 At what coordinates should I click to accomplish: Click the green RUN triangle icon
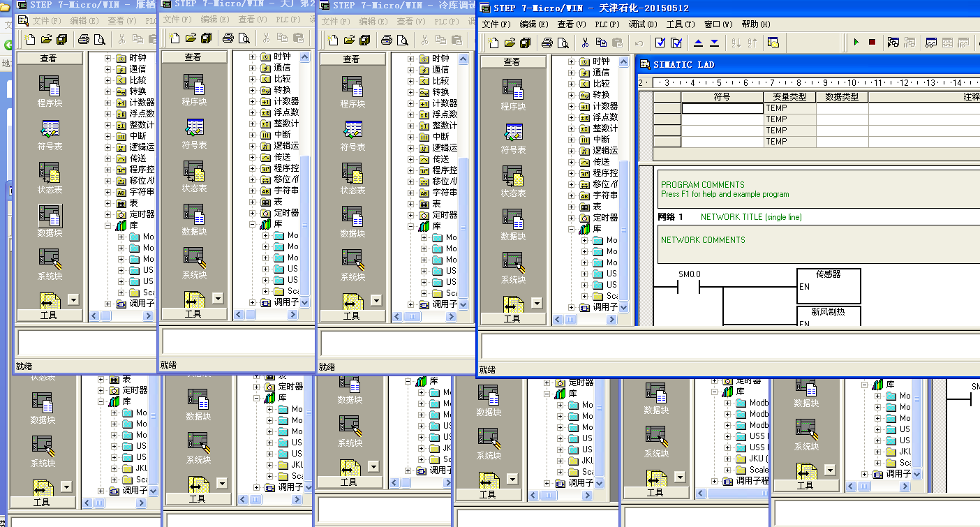point(856,43)
